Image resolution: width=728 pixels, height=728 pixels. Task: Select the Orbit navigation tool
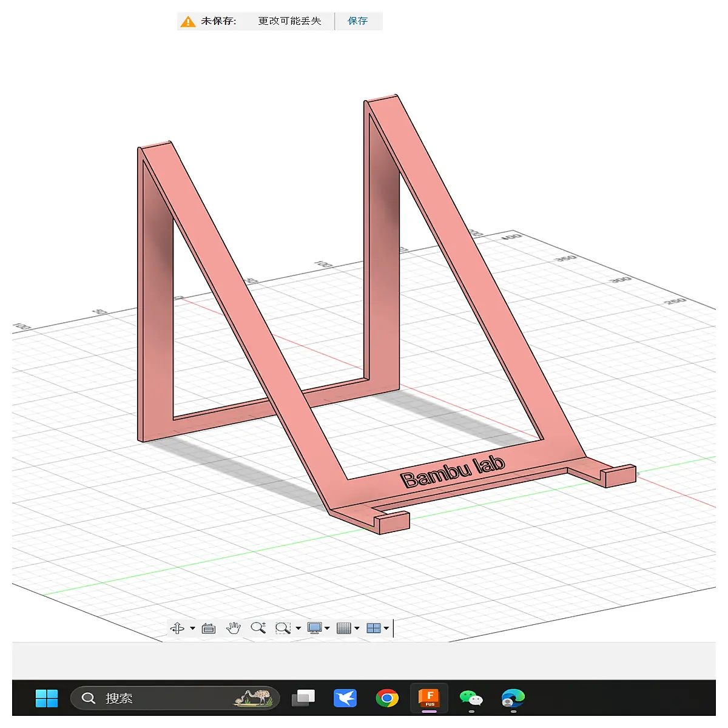pyautogui.click(x=177, y=628)
